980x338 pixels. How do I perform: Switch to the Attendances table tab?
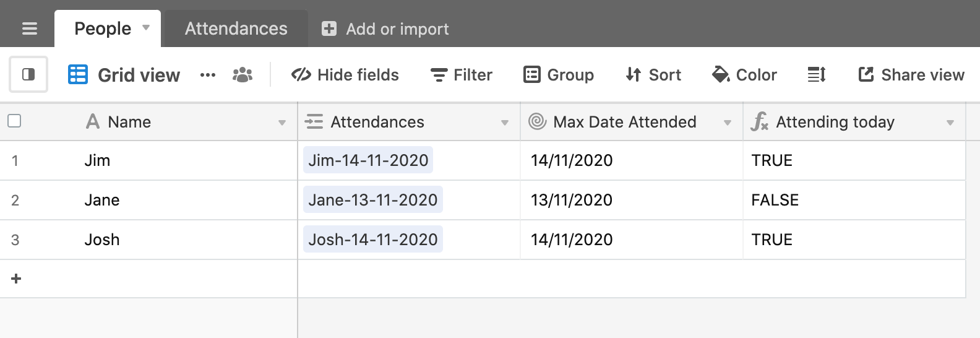pyautogui.click(x=236, y=28)
